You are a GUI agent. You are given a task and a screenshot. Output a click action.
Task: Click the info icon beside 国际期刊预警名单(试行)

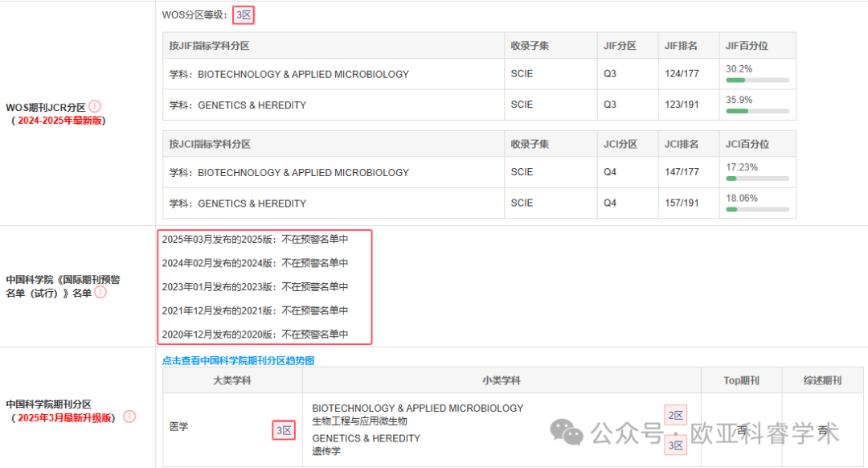(x=100, y=292)
